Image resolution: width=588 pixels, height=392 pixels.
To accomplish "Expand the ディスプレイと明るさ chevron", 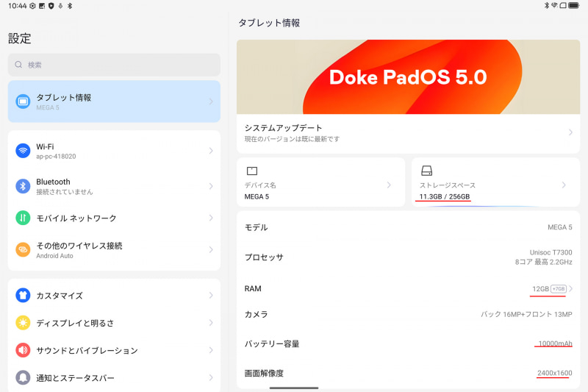I will (x=211, y=323).
